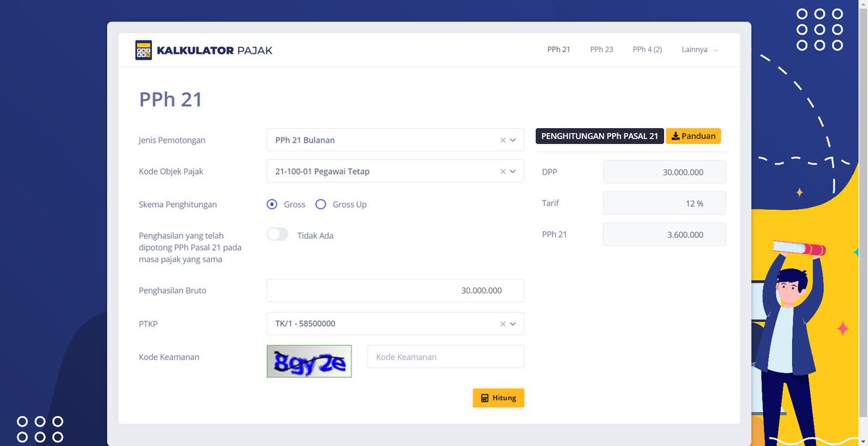Viewport: 868px width, 446px height.
Task: Open the PPh 4 (2) nav tab
Action: 647,50
